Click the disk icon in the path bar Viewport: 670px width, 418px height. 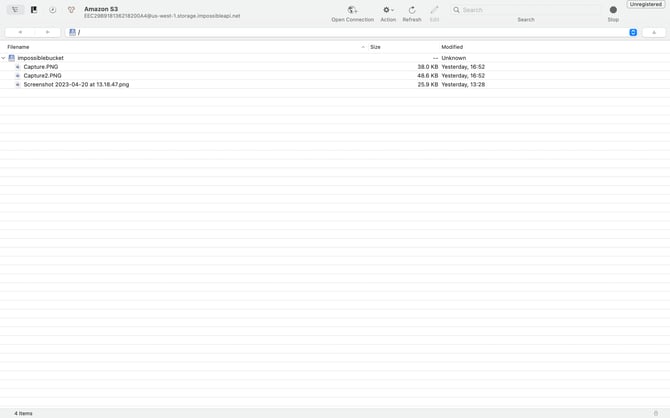(x=73, y=32)
